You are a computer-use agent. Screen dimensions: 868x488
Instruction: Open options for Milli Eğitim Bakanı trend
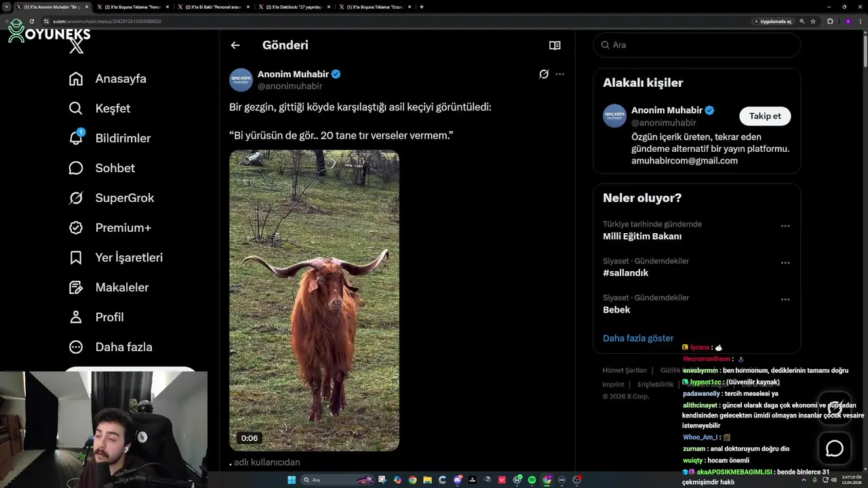pos(785,226)
